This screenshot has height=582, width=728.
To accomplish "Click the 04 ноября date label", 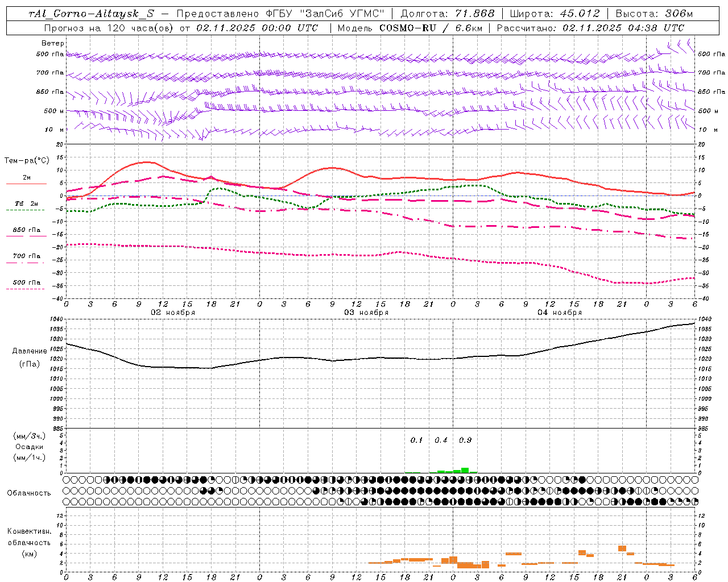I will (560, 313).
